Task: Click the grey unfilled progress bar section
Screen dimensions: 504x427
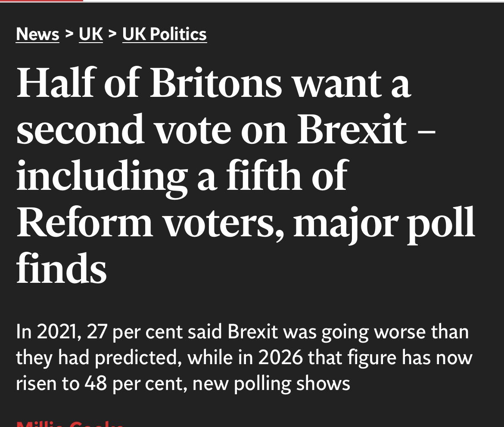Action: [293, 1]
